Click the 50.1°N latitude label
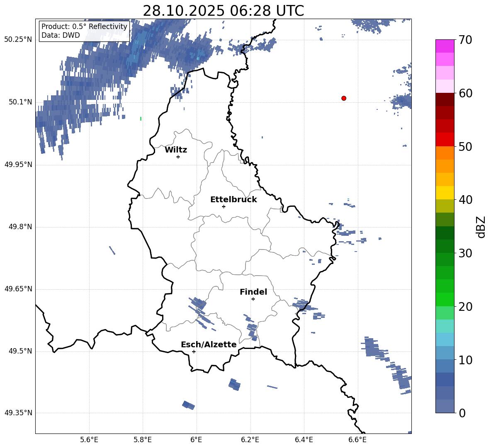 pyautogui.click(x=20, y=102)
